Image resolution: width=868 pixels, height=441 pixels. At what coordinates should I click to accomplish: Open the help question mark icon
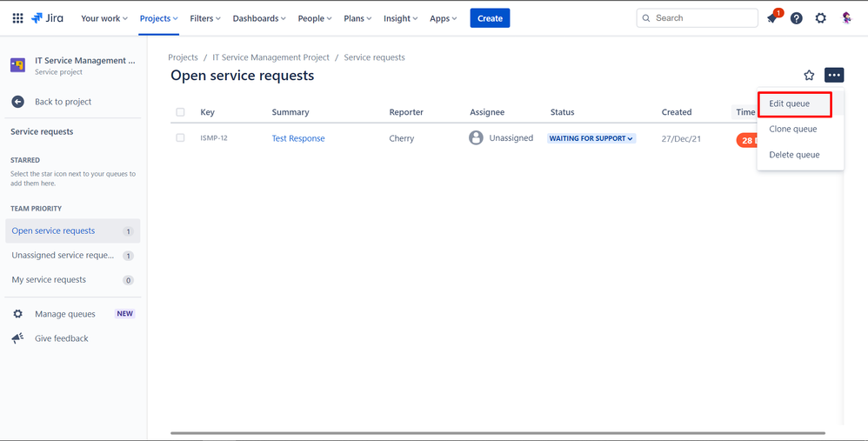796,18
